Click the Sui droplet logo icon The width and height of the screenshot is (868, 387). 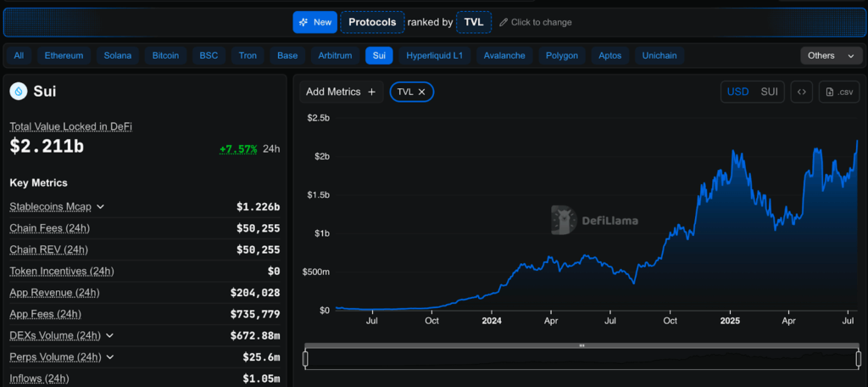[19, 92]
